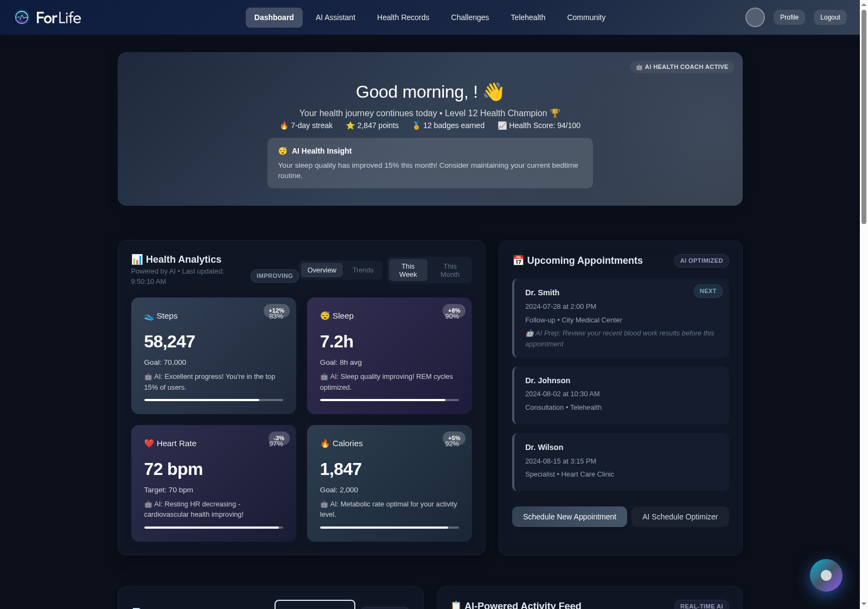868x609 pixels.
Task: Click the 72 bpm value
Action: tap(173, 469)
